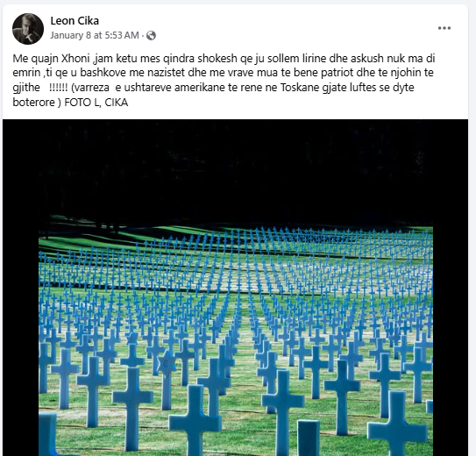Click the word "boterore" in the caption's last line
Viewport: 476px width, 456px height.
pyautogui.click(x=33, y=103)
